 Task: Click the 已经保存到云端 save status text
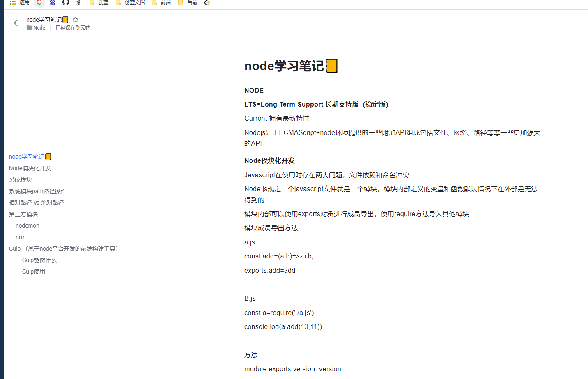[73, 28]
